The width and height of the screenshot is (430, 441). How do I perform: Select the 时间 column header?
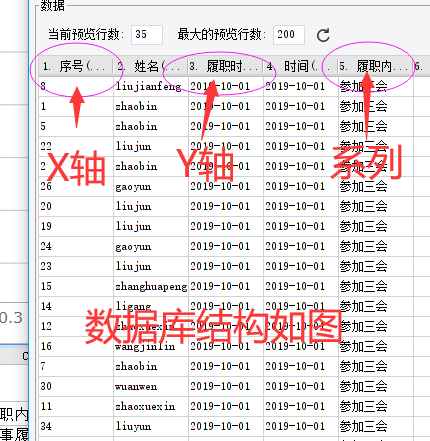point(301,67)
